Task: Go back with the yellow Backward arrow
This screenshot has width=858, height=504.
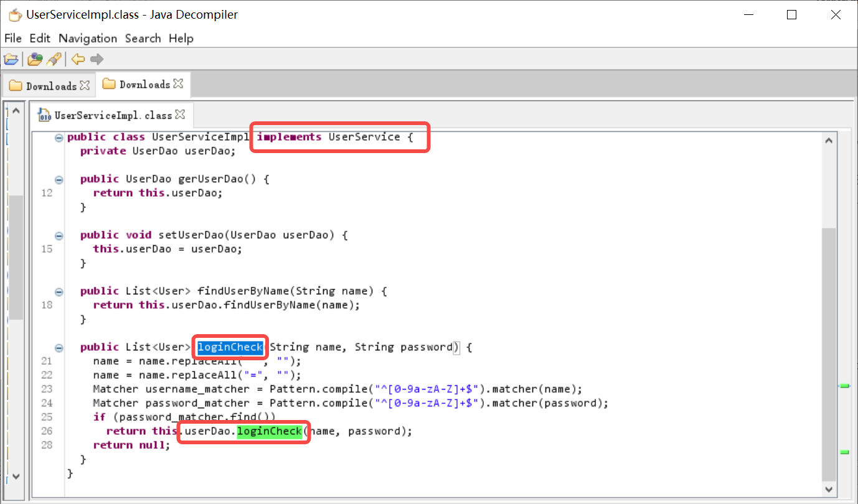Action: [78, 59]
